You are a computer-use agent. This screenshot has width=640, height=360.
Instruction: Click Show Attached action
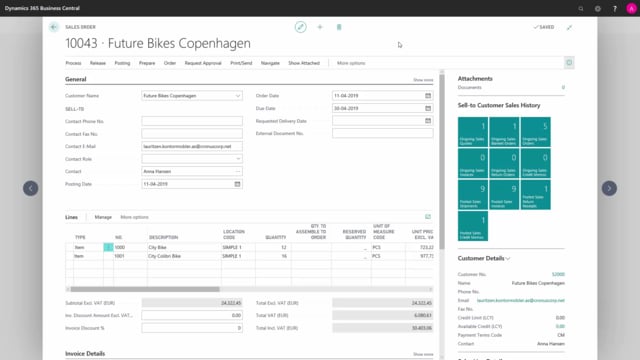pos(304,63)
